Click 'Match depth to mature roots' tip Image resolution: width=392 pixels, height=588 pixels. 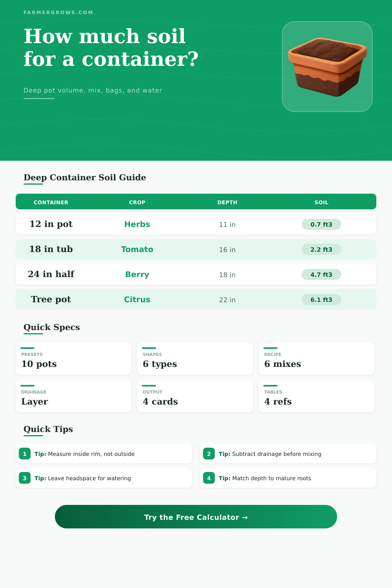(288, 478)
